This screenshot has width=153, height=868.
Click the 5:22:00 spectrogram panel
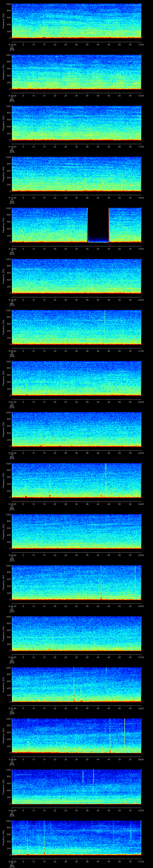(x=76, y=429)
